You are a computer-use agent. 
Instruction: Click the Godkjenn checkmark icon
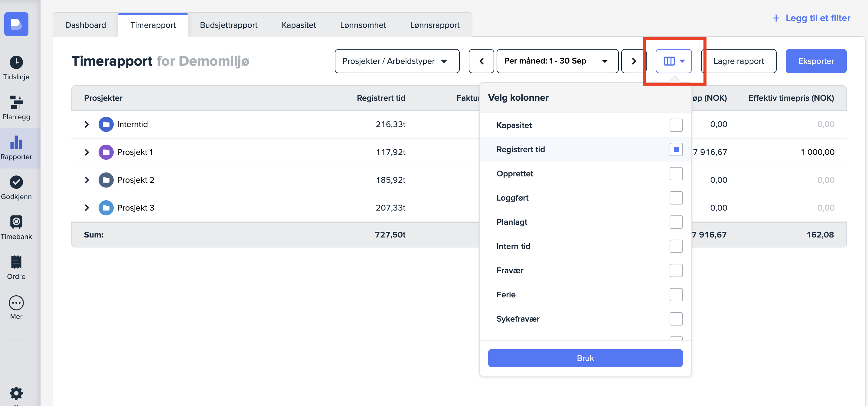16,182
